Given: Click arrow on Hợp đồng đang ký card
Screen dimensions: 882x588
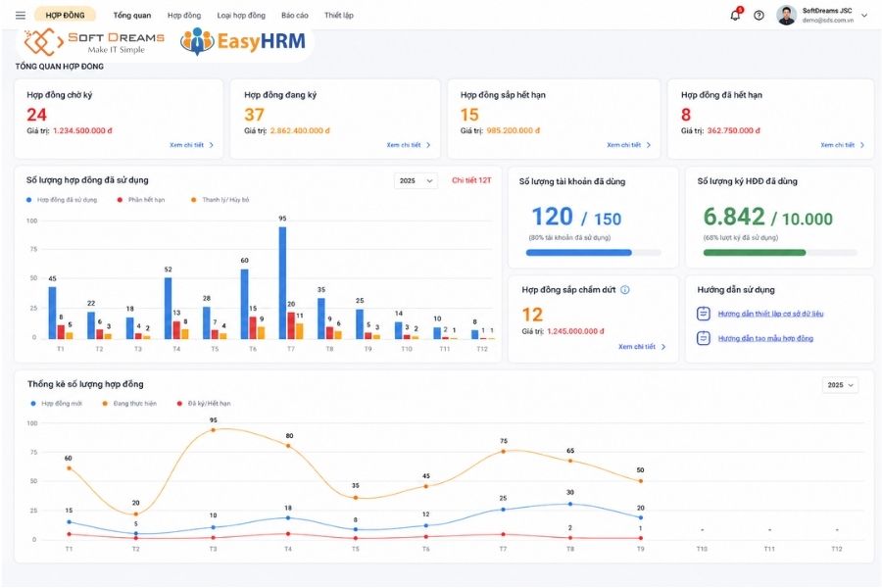Looking at the screenshot, I should (428, 145).
